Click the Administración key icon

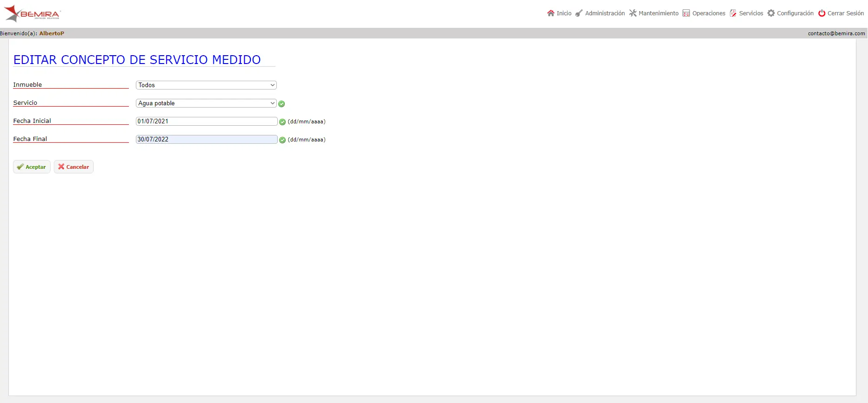(x=579, y=13)
